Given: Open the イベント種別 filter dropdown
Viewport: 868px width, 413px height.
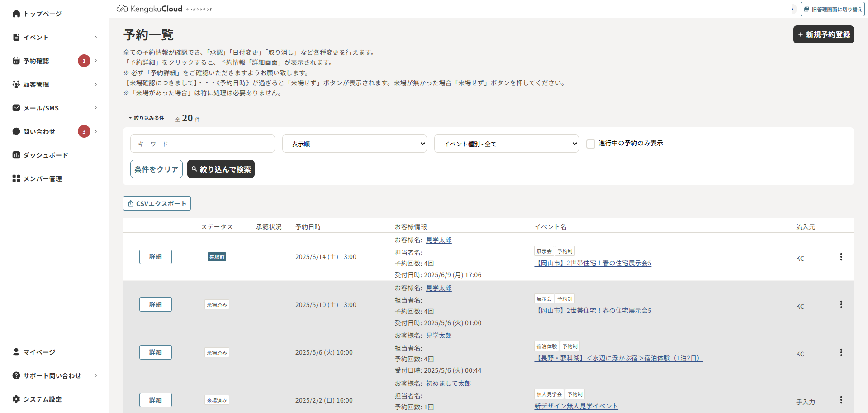Looking at the screenshot, I should click(506, 144).
